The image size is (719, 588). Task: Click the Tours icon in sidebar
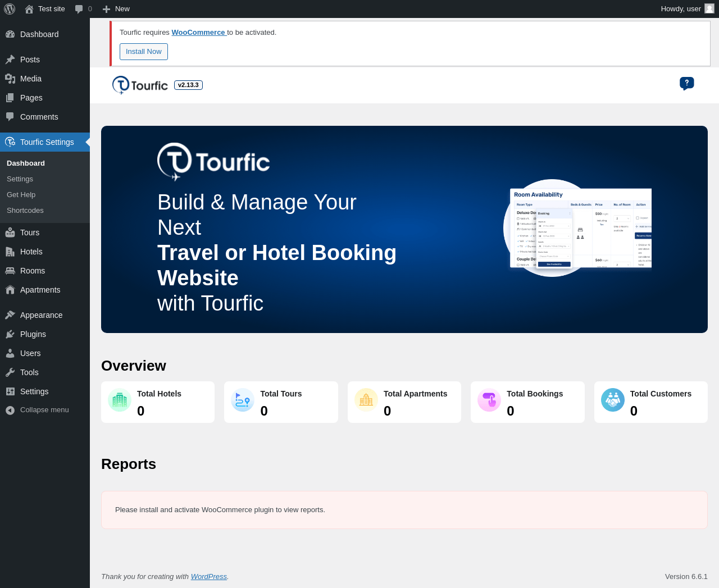point(10,233)
